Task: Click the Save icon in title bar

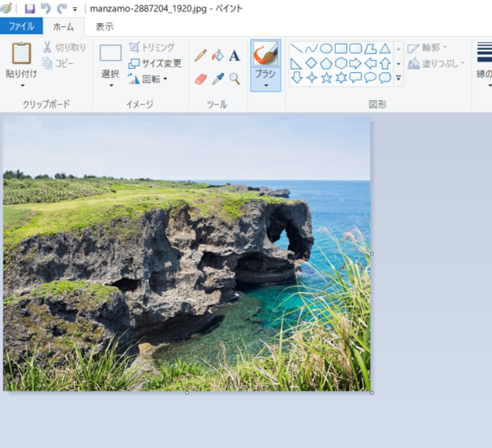Action: click(30, 8)
